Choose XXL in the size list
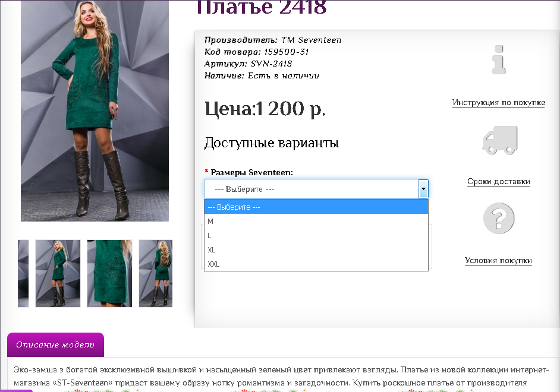 pos(316,264)
